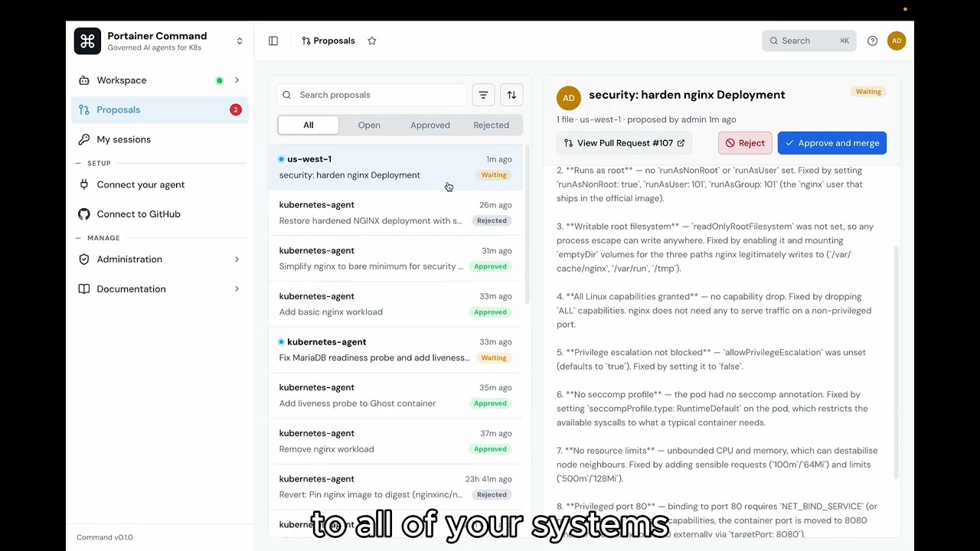980x551 pixels.
Task: Click the Administration shield icon
Action: (84, 259)
